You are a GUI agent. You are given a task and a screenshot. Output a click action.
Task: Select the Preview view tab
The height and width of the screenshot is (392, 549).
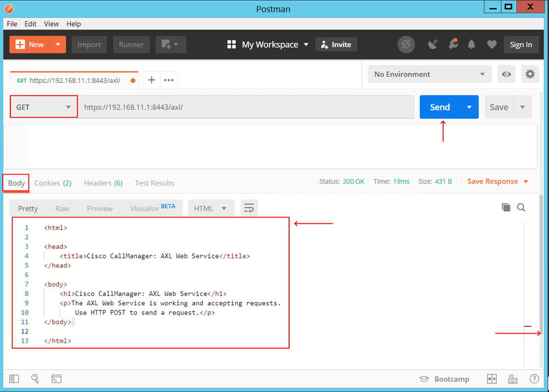(100, 209)
